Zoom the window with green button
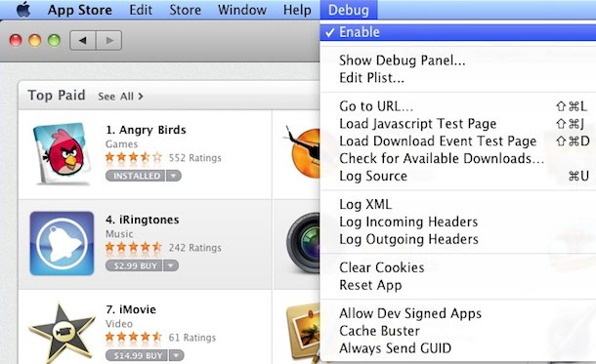Image resolution: width=596 pixels, height=364 pixels. point(55,40)
